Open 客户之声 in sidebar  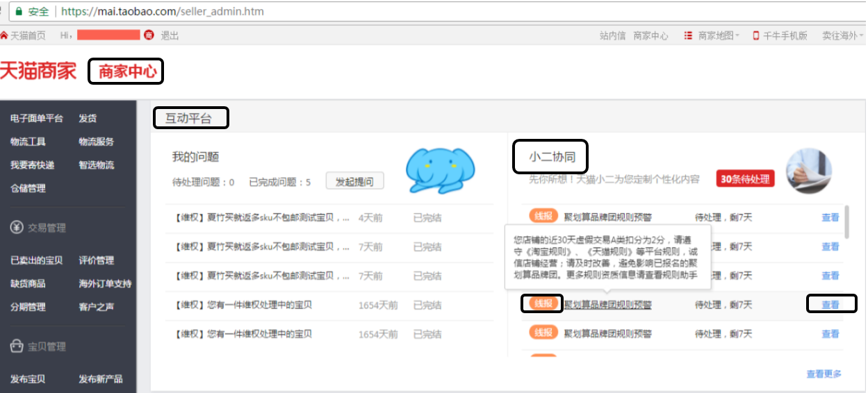tap(96, 307)
